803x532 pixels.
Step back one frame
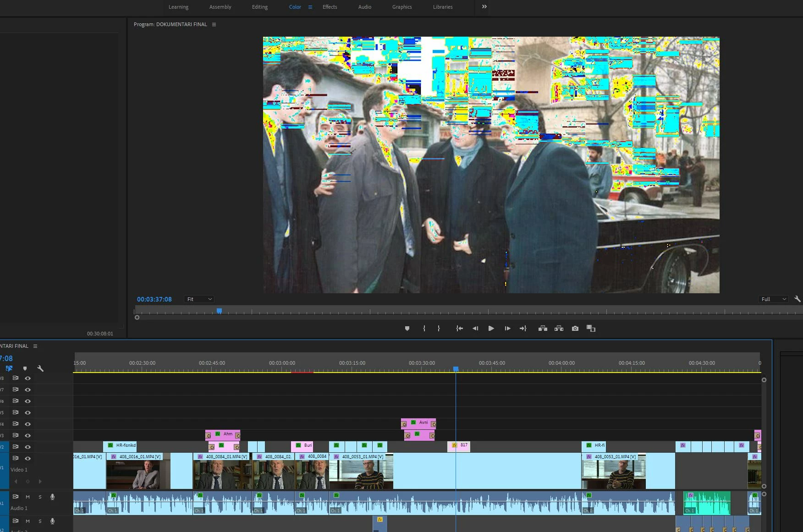(475, 329)
